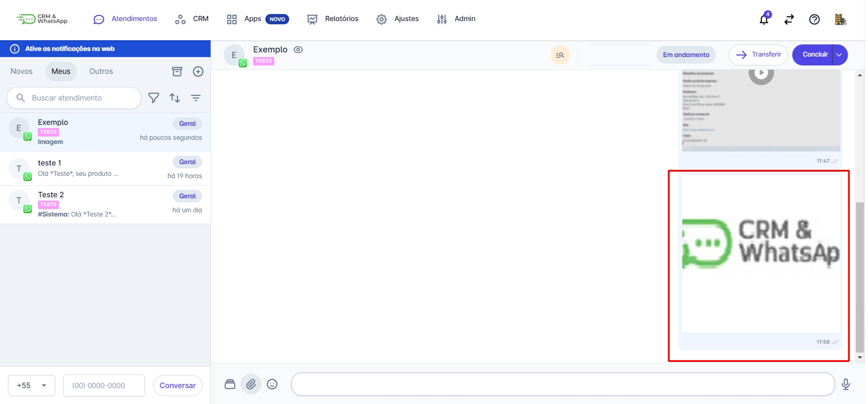Open CRM menu
This screenshot has height=404, width=868.
point(192,19)
